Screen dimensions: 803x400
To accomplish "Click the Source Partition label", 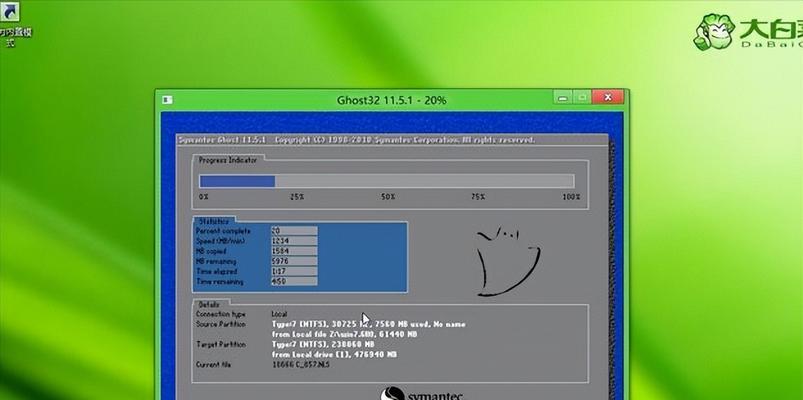I will click(x=221, y=324).
